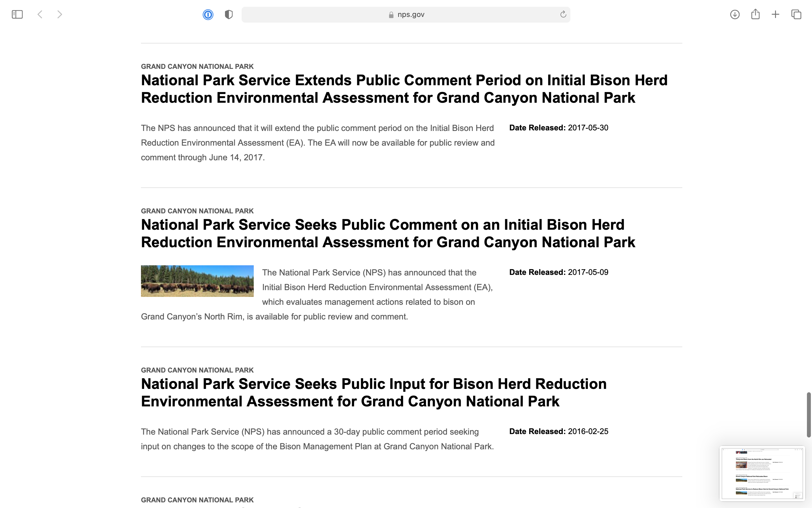
Task: Click summary text mentioning June 14, 2017
Action: coord(318,143)
